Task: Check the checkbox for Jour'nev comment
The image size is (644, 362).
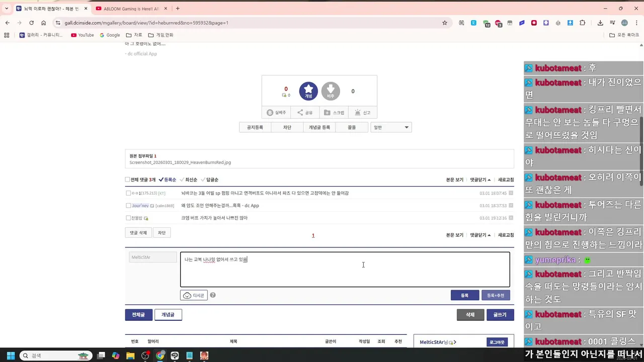Action: [x=128, y=206]
